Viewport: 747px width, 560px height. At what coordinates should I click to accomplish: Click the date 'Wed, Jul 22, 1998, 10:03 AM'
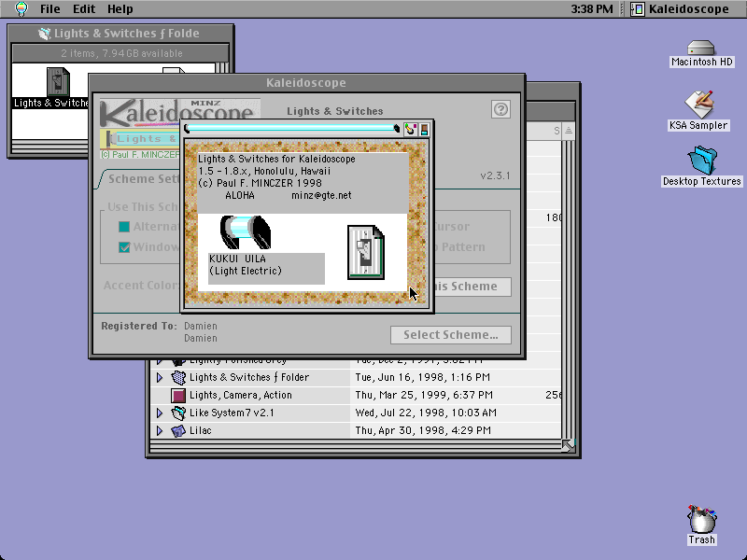coord(426,413)
